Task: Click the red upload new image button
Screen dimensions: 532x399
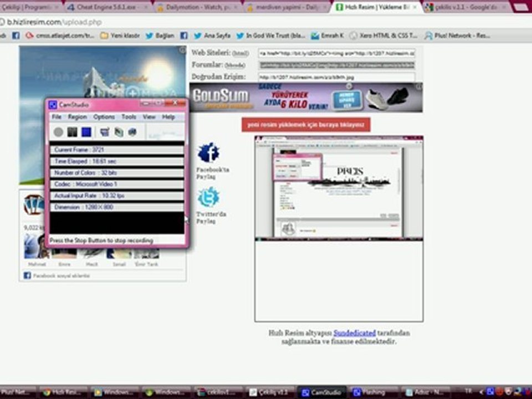Action: pyautogui.click(x=306, y=125)
